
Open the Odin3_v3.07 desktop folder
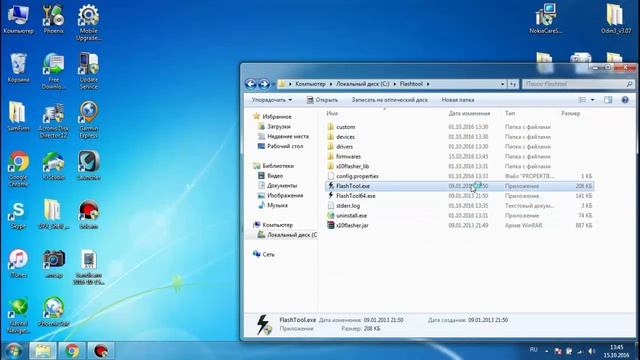(616, 19)
